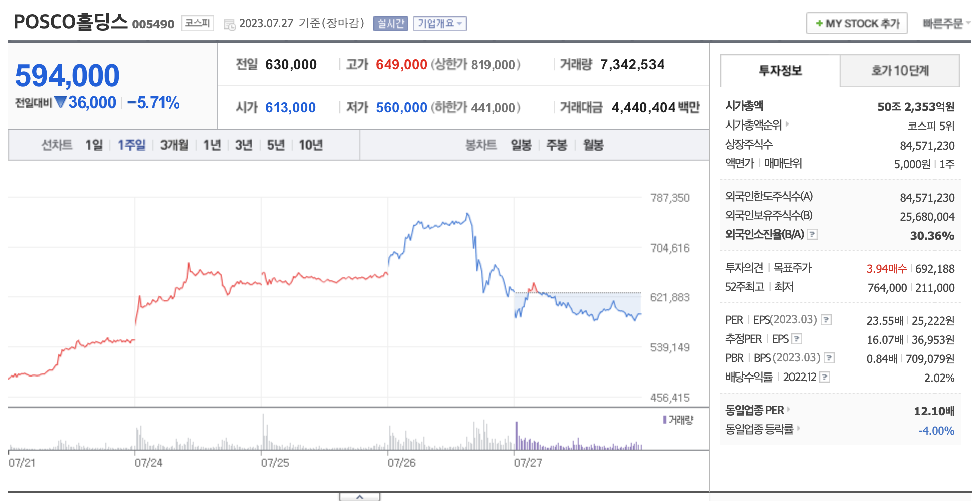Click help icon beside EPS(2023.03)

(826, 320)
